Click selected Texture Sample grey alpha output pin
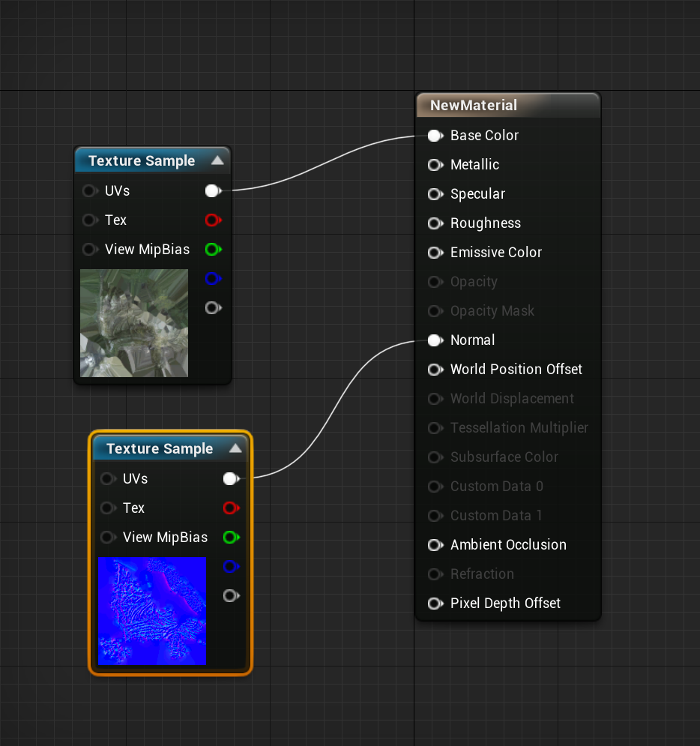Screen dimensions: 700x746 pos(231,595)
